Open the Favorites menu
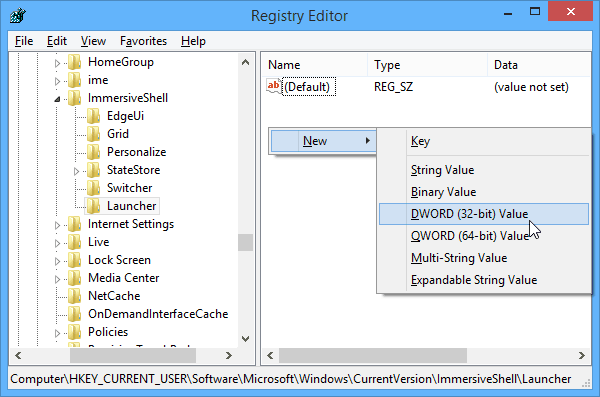Viewport: 600px width, 397px height. pos(143,41)
